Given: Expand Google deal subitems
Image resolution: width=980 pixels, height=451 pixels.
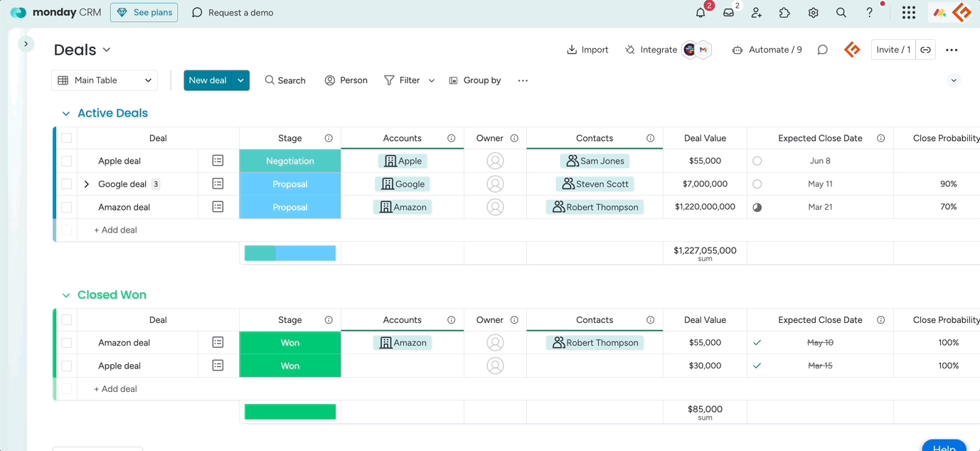Looking at the screenshot, I should coord(87,184).
